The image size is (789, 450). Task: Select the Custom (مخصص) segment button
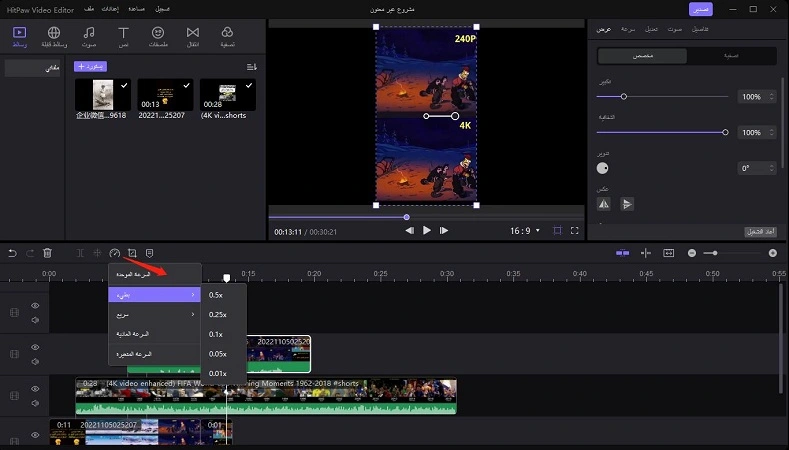point(643,56)
